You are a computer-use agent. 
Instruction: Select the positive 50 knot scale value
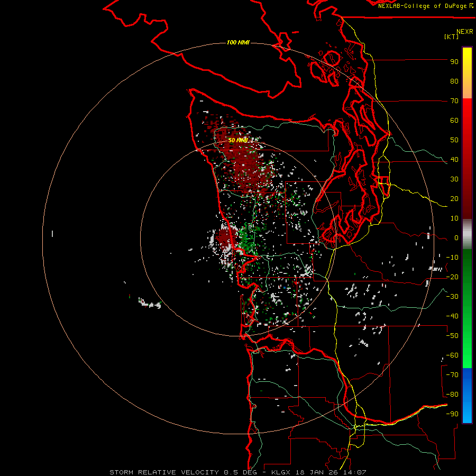[x=454, y=140]
